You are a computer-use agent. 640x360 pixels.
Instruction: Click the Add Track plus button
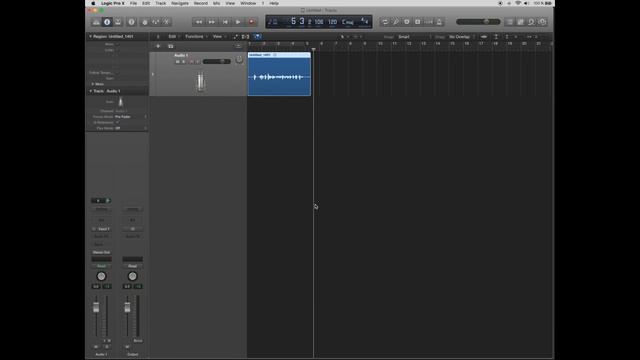pos(158,46)
